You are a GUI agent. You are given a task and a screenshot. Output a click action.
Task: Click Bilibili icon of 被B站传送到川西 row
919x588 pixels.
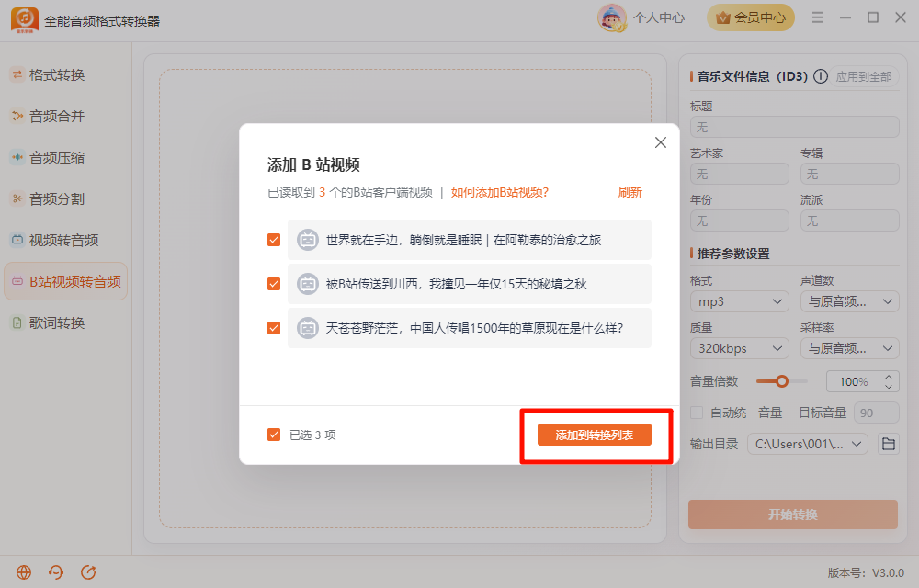[308, 284]
